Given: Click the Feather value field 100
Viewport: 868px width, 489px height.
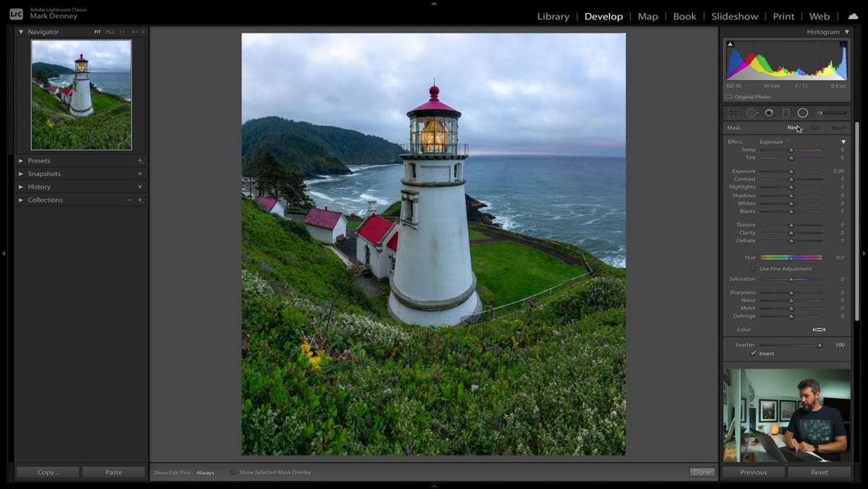Looking at the screenshot, I should pos(840,345).
